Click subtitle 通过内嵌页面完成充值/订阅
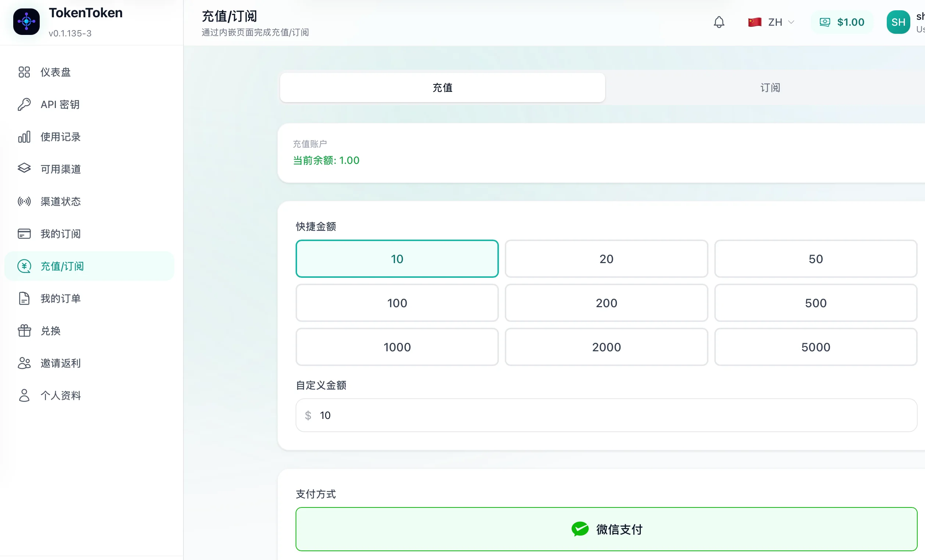Image resolution: width=925 pixels, height=560 pixels. [x=255, y=32]
